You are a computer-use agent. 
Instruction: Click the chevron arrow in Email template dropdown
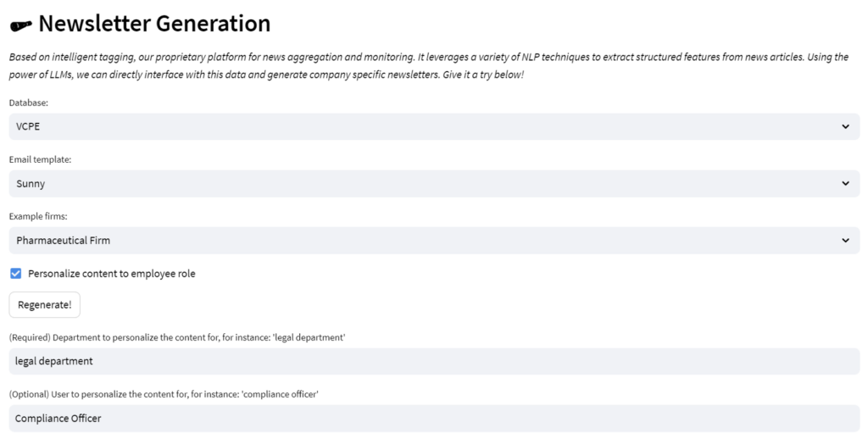(x=845, y=183)
